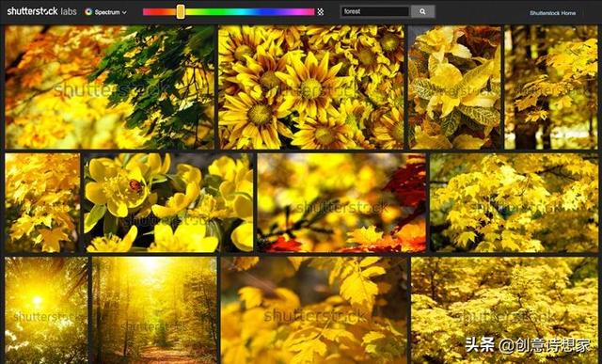This screenshot has width=602, height=364.
Task: Open blurred autumn leaves with red foliage photo
Action: (341, 203)
